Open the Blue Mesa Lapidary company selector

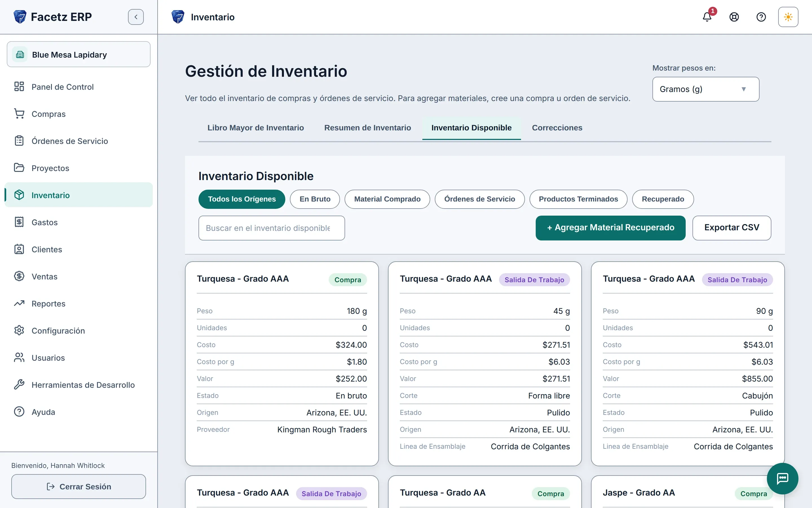[78, 54]
